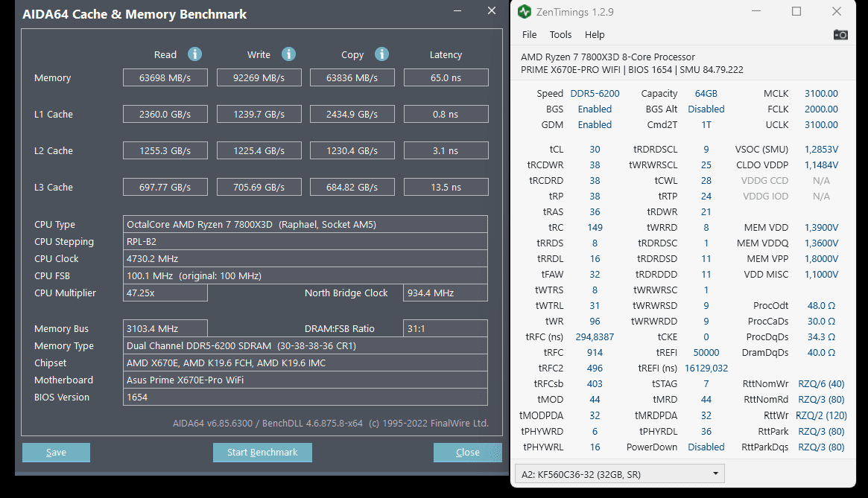Click the L3 Cache latency 13.5 ns
The height and width of the screenshot is (498, 868).
pos(446,188)
